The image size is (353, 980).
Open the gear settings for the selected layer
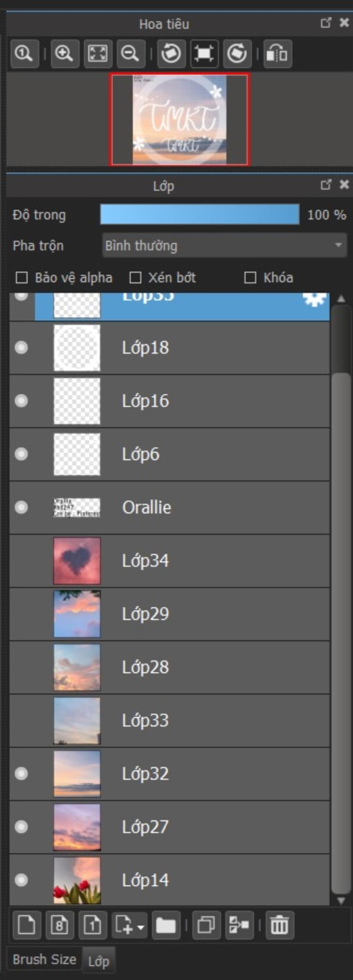tap(315, 299)
